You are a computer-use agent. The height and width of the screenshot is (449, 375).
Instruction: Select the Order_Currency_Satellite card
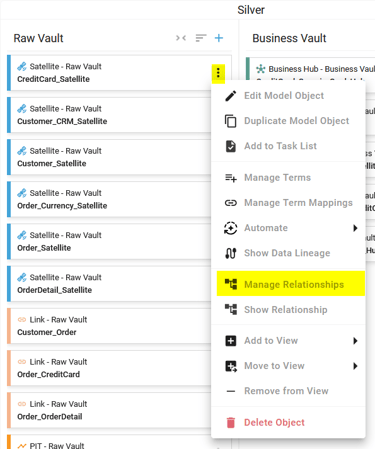pos(109,199)
